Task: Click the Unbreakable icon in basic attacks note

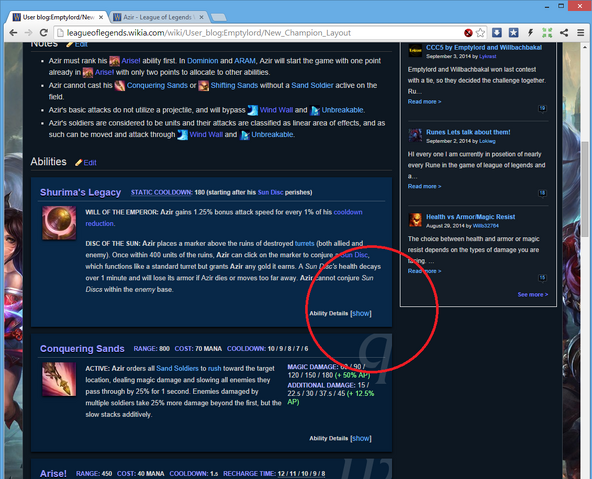Action: tap(314, 110)
